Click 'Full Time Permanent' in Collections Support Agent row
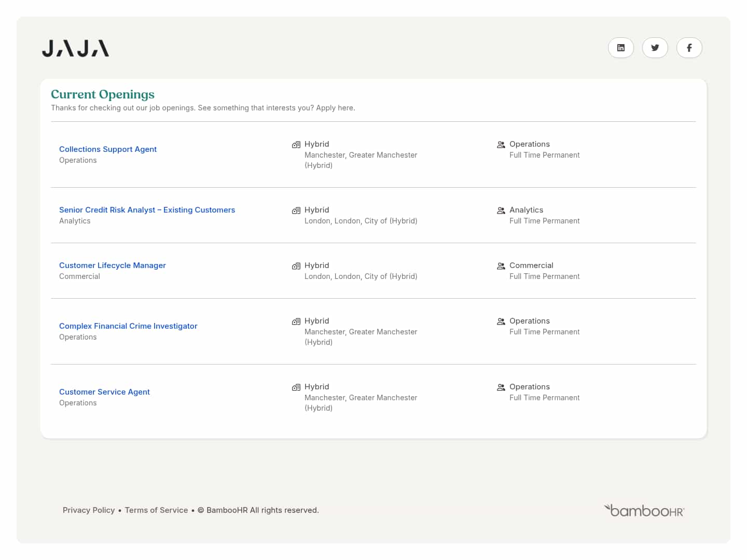747x560 pixels. (545, 155)
